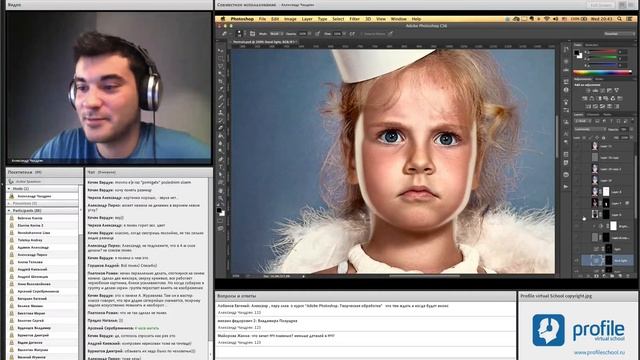Screen dimensions: 640x360
Task: Open the Window menu
Action: point(398,19)
